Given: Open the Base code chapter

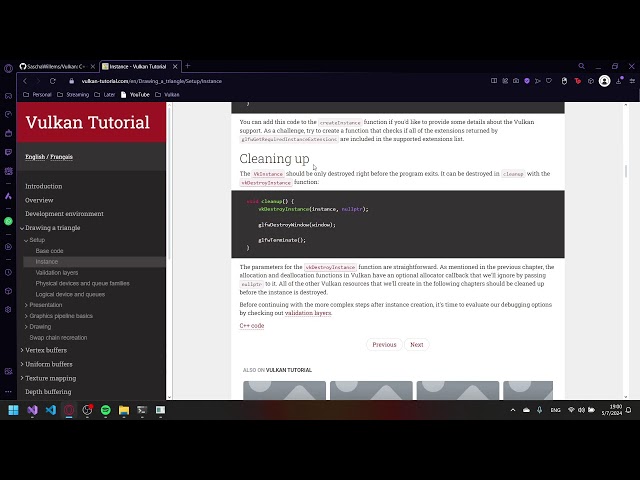Looking at the screenshot, I should tap(49, 251).
